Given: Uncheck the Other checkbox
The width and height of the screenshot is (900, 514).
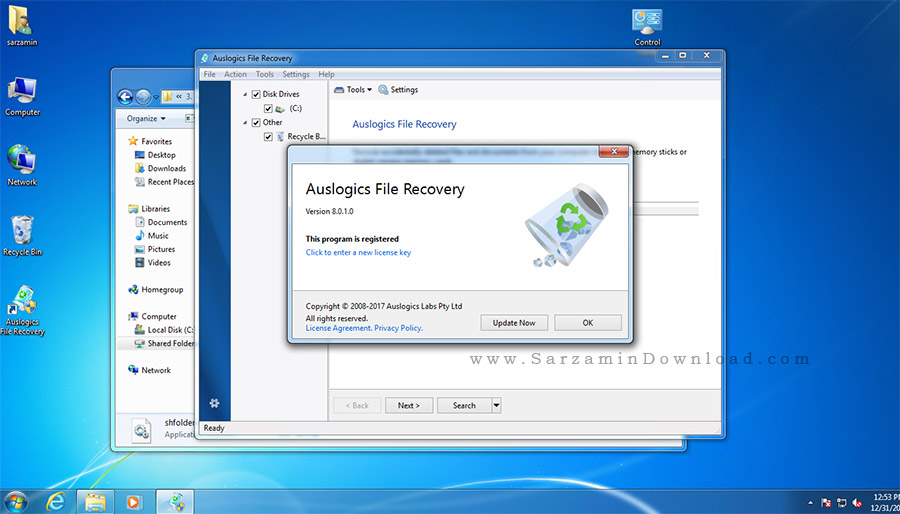Looking at the screenshot, I should 256,122.
